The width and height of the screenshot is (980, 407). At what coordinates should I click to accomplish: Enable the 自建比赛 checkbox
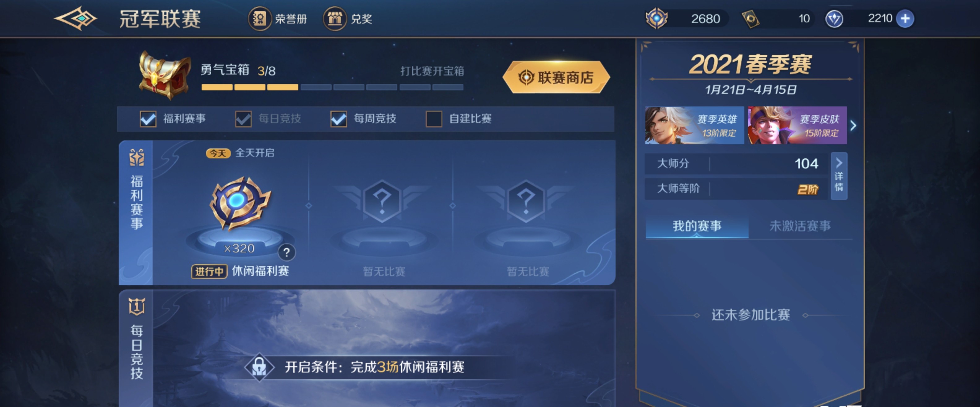tap(434, 119)
